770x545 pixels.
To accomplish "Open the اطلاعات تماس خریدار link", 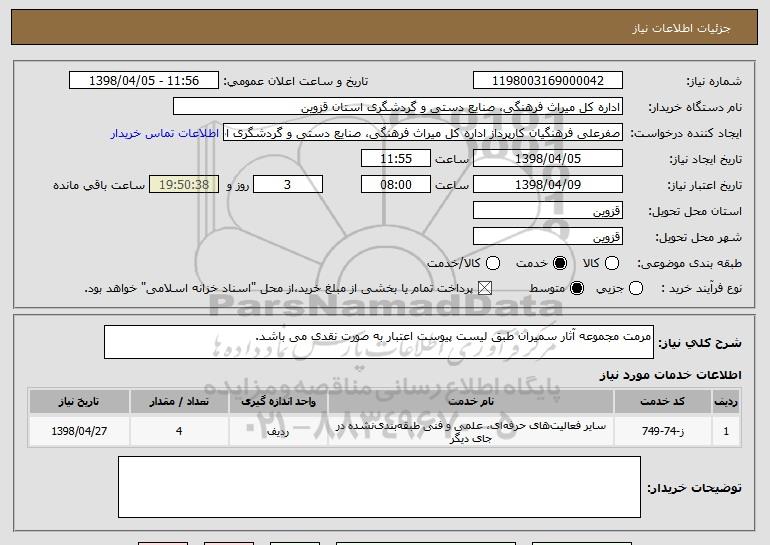I will [x=165, y=133].
